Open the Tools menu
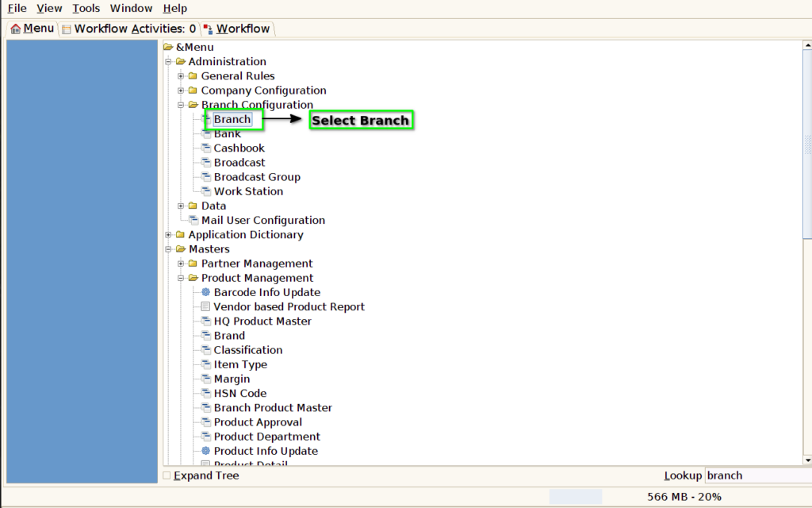Screen dimensions: 812x508 point(86,8)
